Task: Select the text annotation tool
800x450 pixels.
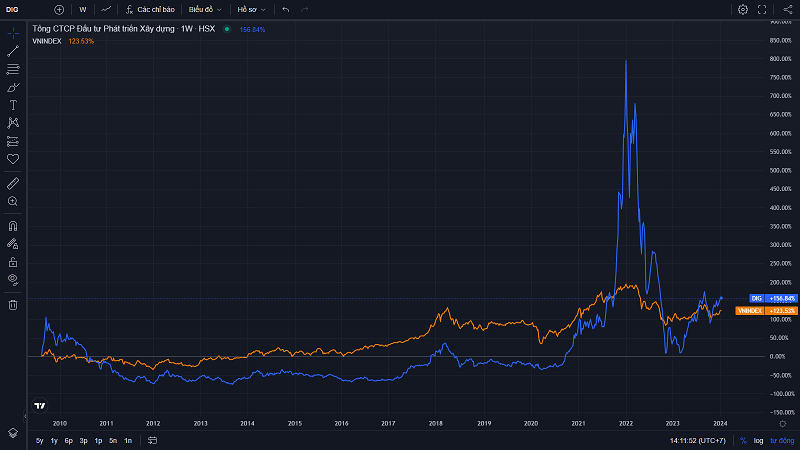Action: tap(13, 105)
